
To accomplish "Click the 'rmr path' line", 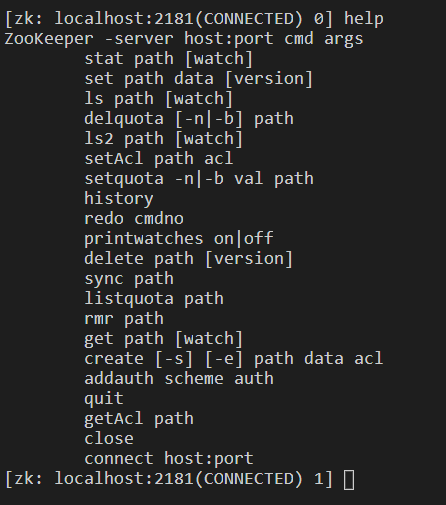I will coord(124,319).
